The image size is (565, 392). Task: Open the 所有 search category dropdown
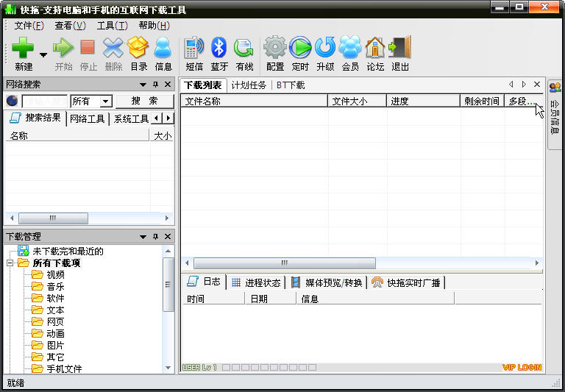click(106, 101)
